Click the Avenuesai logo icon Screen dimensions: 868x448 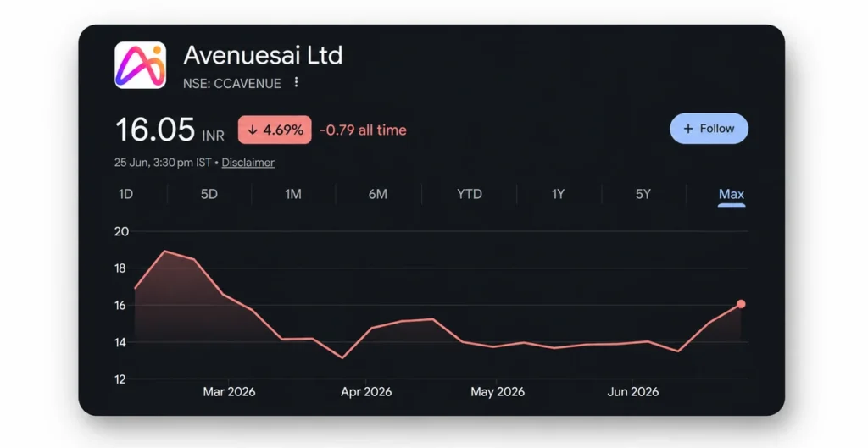pos(140,65)
